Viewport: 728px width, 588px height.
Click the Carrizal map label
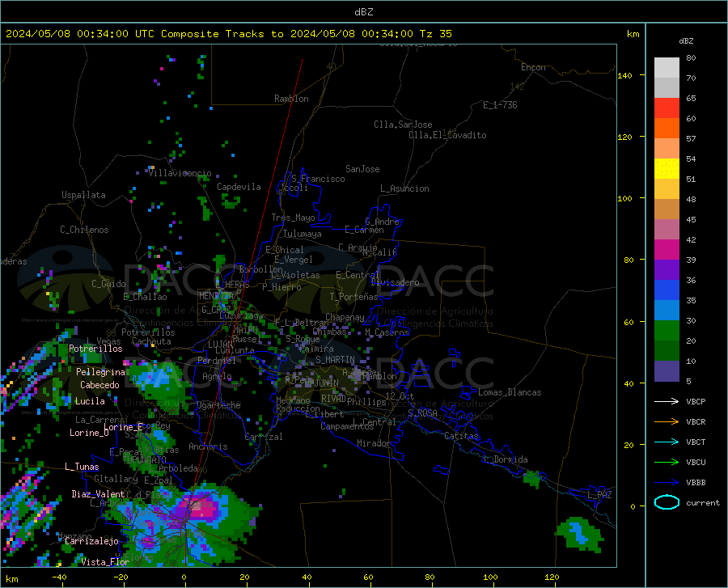click(x=263, y=437)
